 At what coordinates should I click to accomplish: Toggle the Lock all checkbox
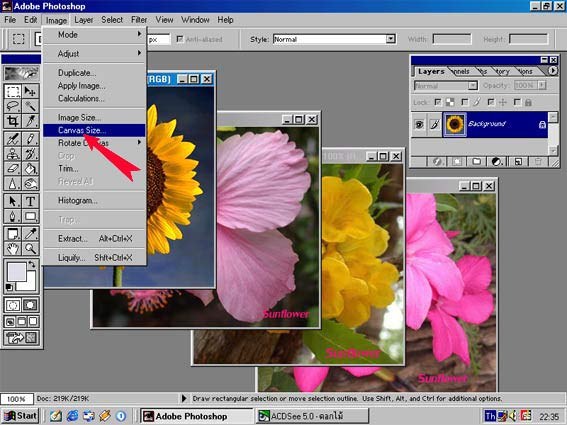(517, 102)
